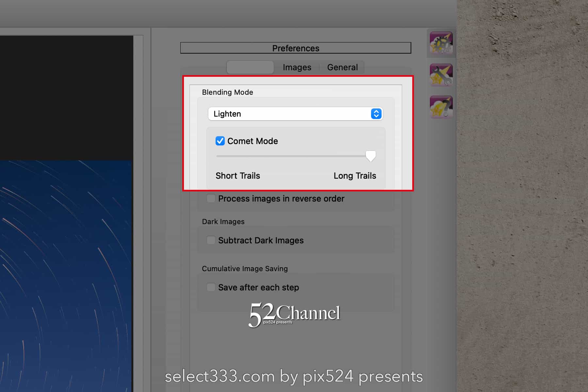Screen dimensions: 588x392
Task: Click the blue star trails preview image
Action: tap(65, 274)
